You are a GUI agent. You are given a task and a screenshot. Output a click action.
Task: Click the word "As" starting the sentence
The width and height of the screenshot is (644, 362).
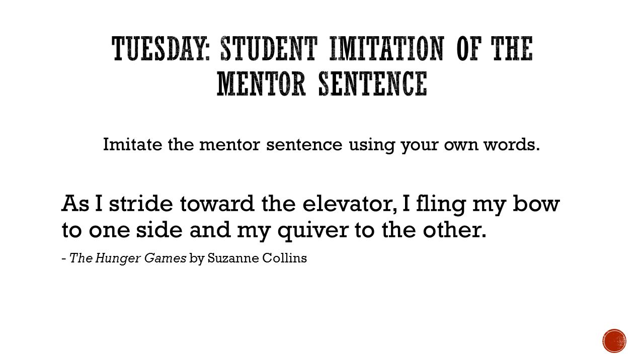(x=74, y=205)
